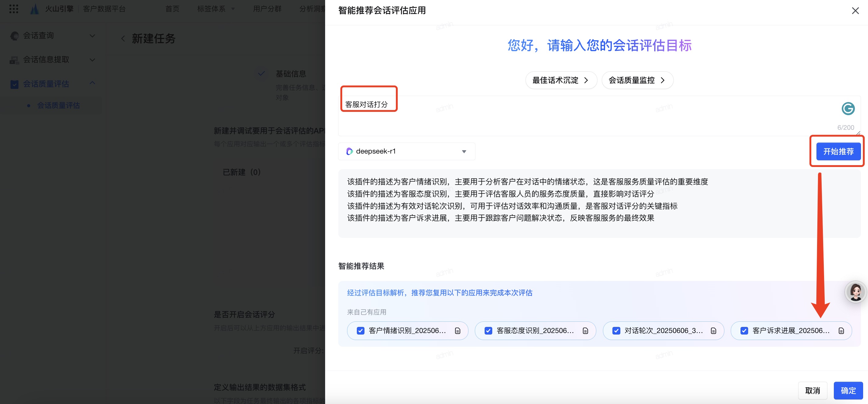Click 已新建（0） tab label
The height and width of the screenshot is (404, 868).
(242, 172)
